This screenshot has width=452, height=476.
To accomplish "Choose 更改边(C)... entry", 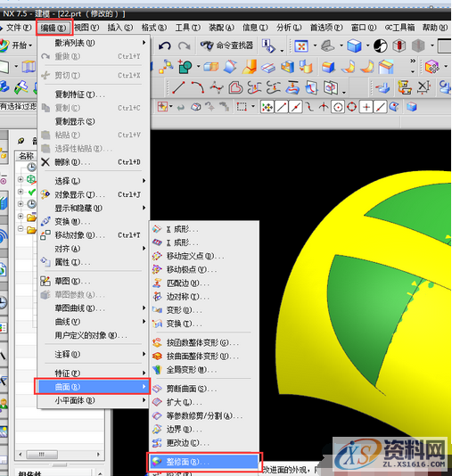I will pyautogui.click(x=204, y=443).
